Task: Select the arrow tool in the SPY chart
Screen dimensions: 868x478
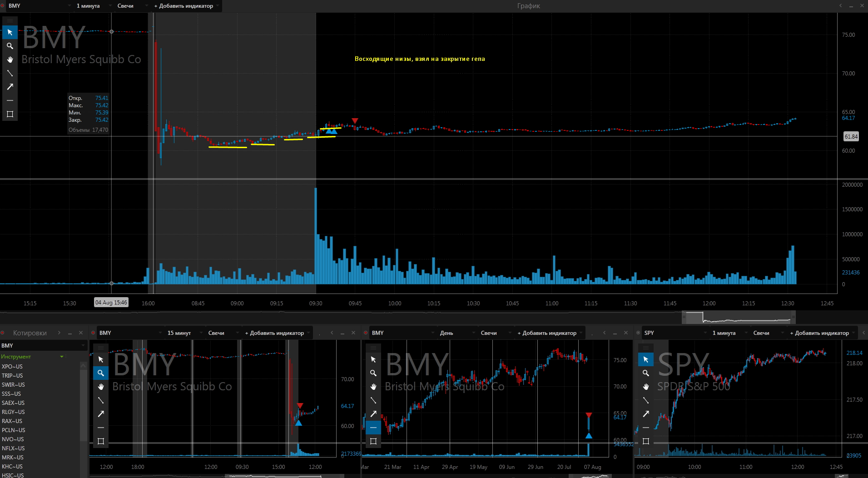Action: coord(646,414)
